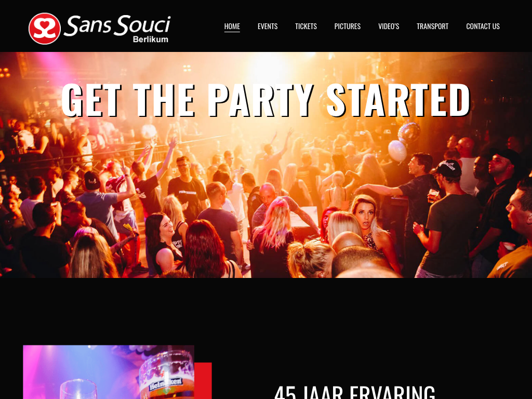View the Pictures gallery link

coord(348,26)
